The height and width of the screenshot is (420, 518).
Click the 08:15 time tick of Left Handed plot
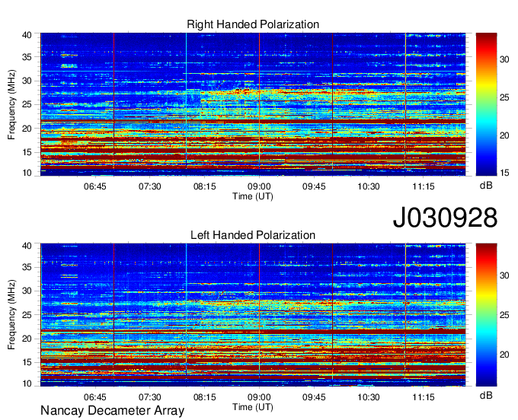tap(204, 397)
